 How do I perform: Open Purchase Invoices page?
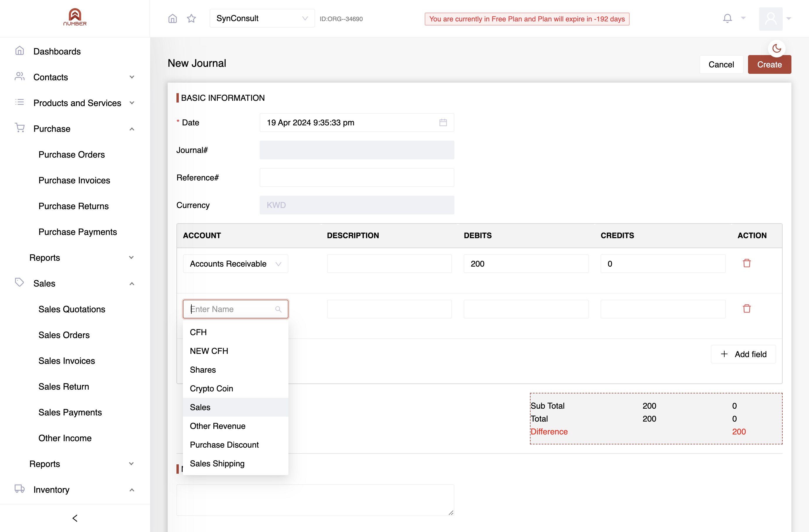pyautogui.click(x=74, y=180)
